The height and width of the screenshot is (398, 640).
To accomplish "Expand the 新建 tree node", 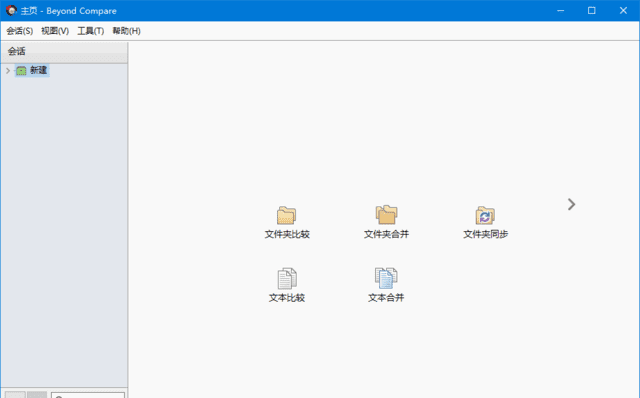I will coord(8,71).
